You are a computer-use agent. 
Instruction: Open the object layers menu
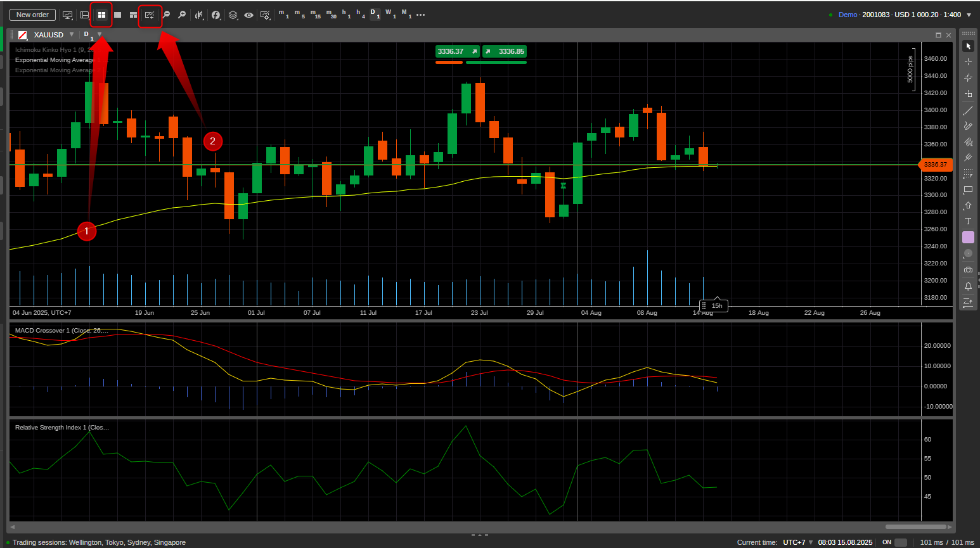point(233,15)
